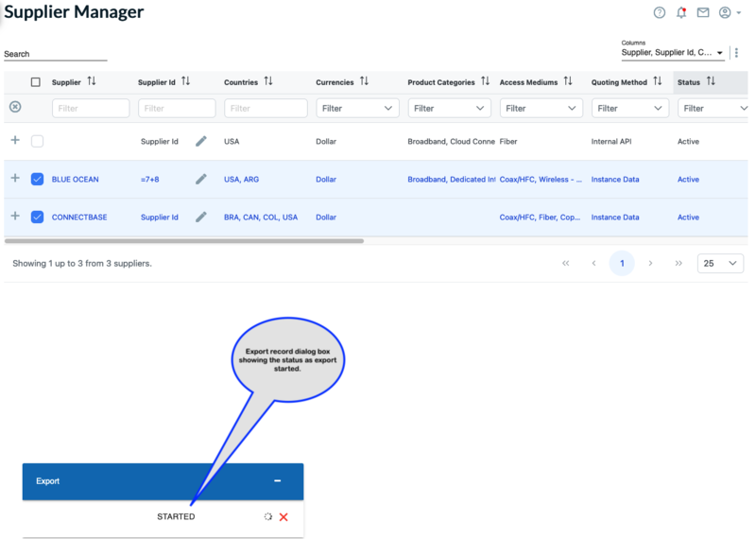Viewport: 756px width, 539px height.
Task: Click the Search input field
Action: (55, 55)
